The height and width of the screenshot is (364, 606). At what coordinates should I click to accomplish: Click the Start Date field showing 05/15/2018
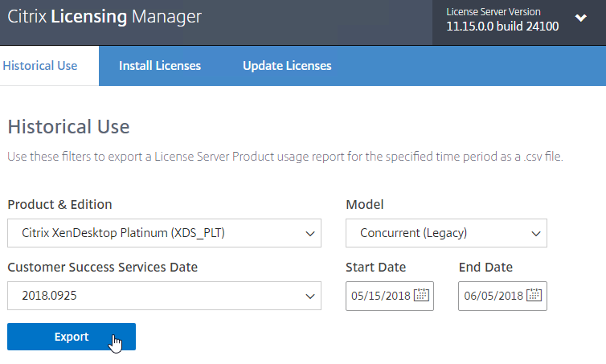coord(390,296)
